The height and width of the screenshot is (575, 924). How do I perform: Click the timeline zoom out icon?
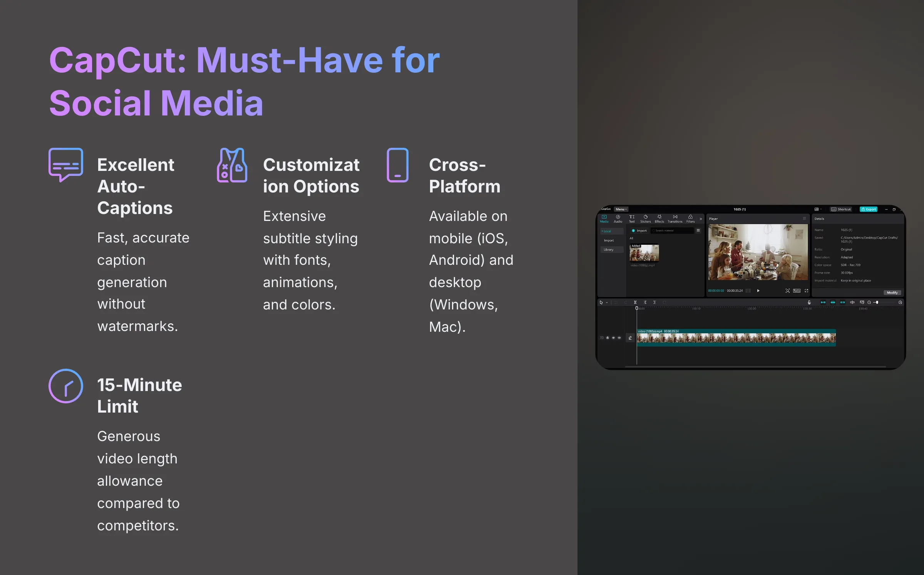869,303
